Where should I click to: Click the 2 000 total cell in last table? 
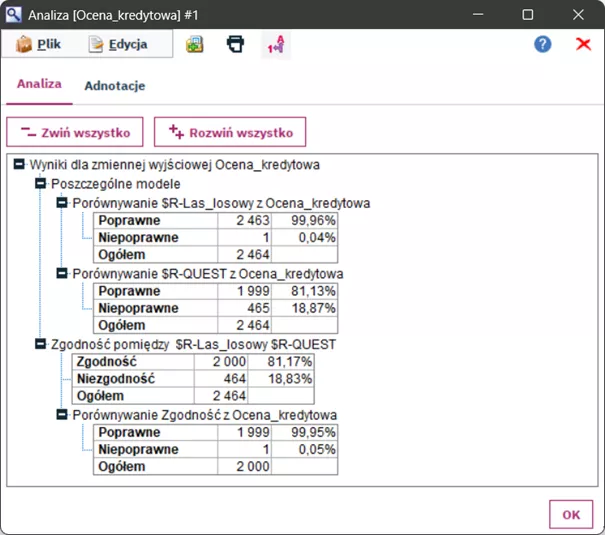pos(245,466)
